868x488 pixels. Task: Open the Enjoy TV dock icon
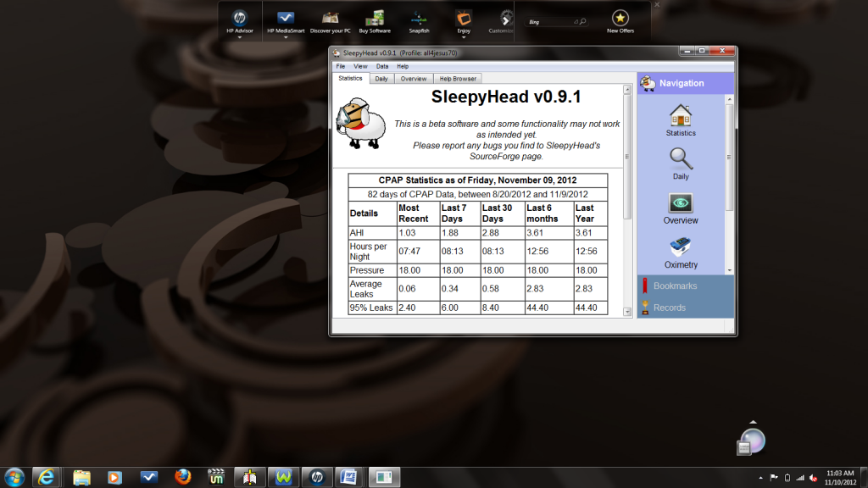coord(464,19)
